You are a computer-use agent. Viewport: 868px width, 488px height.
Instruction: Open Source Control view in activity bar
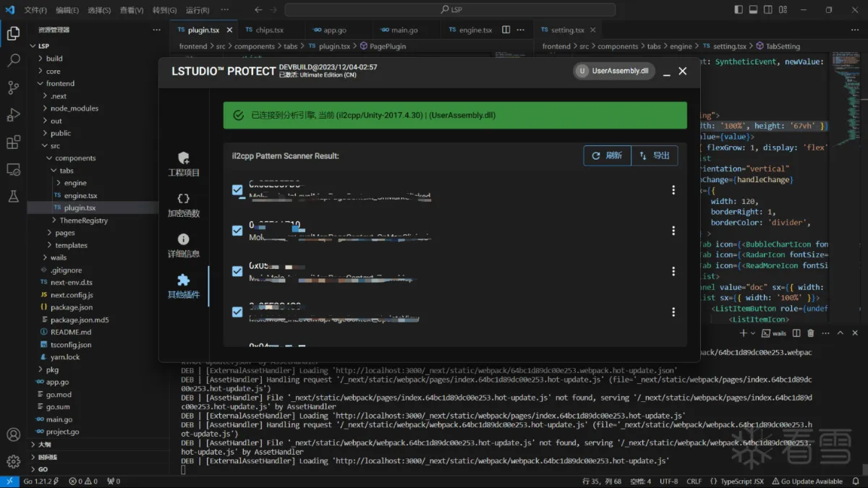point(13,87)
